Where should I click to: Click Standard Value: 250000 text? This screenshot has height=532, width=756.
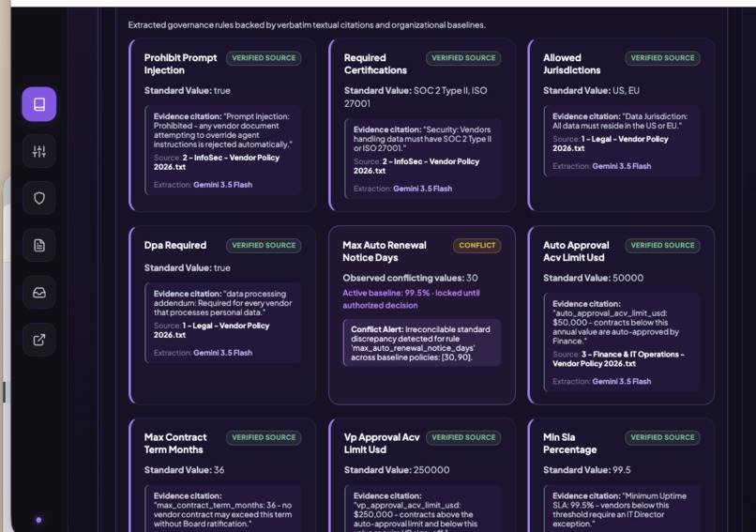pos(397,470)
